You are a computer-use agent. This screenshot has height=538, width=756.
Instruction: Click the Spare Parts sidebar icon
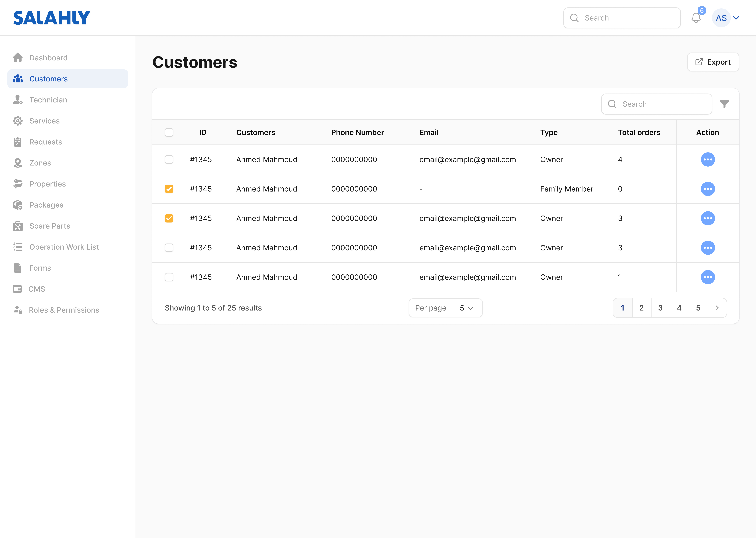(18, 226)
